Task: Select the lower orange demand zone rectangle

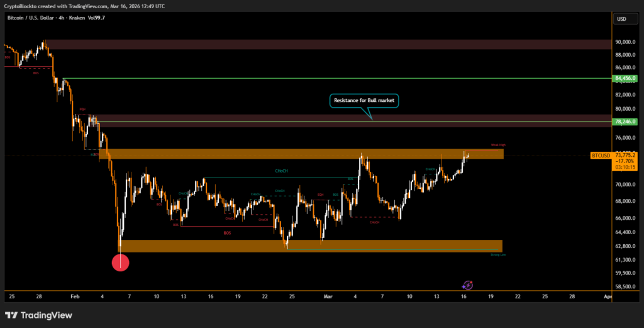Action: (x=311, y=246)
